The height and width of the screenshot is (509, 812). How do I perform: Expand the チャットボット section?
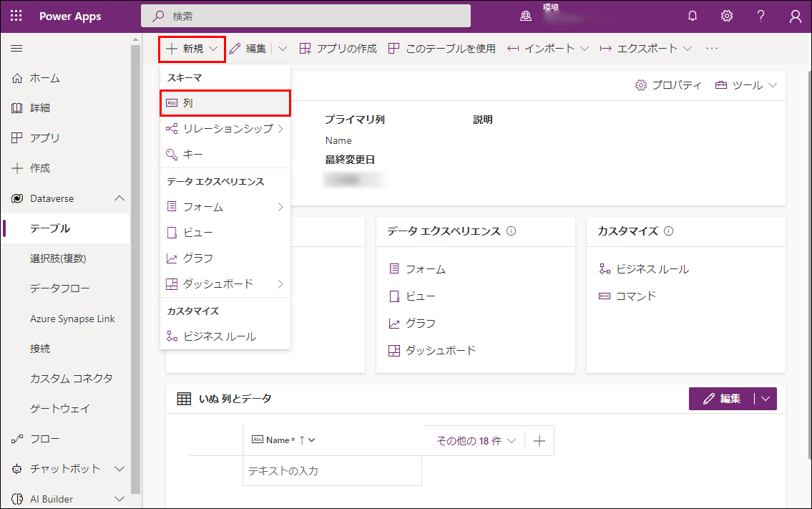coord(119,469)
